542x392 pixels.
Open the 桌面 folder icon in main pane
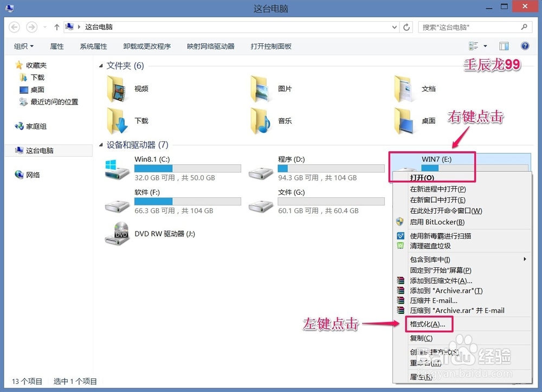coord(404,121)
